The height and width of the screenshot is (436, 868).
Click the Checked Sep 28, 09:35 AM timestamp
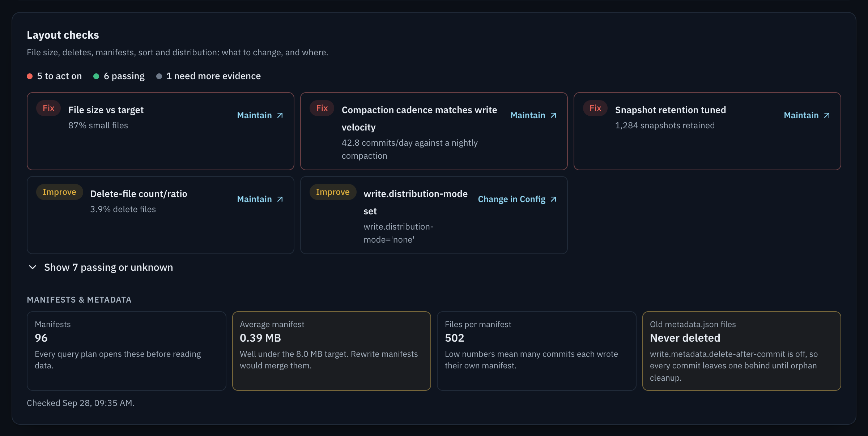coord(81,403)
